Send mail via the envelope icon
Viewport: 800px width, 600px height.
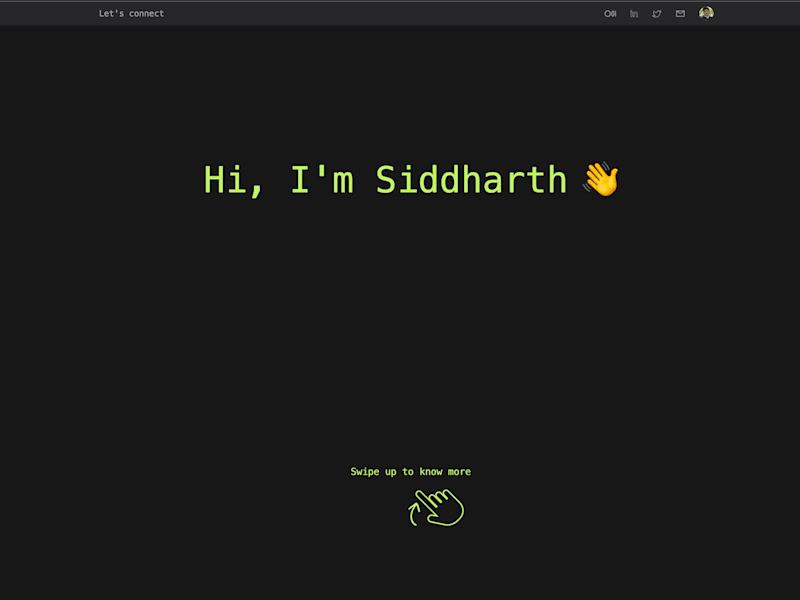680,14
